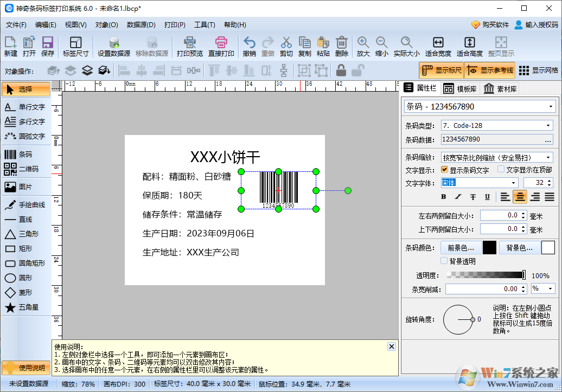
Task: Click the 标签尺寸 label size icon
Action: click(75, 47)
